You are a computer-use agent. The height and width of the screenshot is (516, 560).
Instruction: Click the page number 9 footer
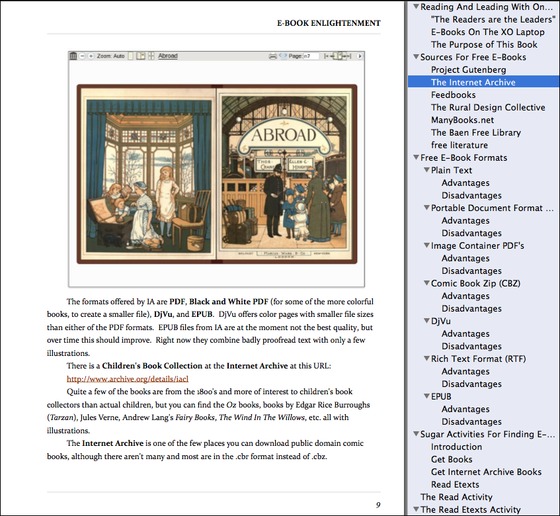coord(378,505)
